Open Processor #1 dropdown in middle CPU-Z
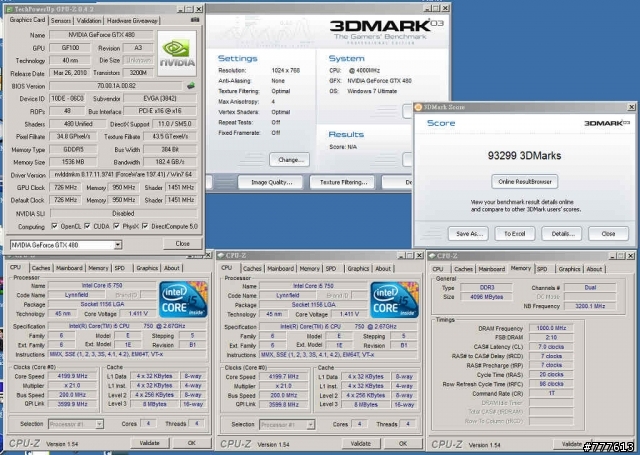Viewport: 640px width, 455px height. [311, 424]
